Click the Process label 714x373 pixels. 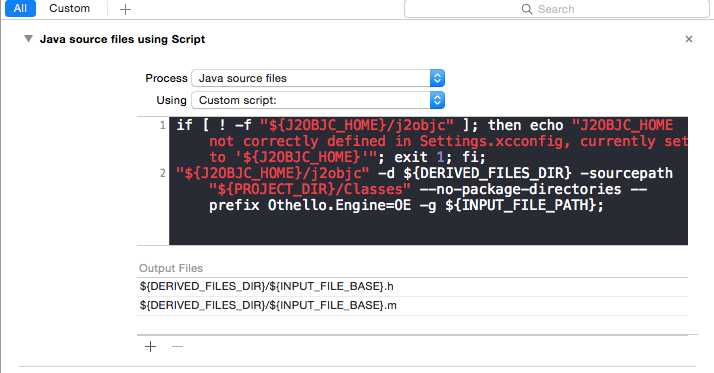point(166,78)
